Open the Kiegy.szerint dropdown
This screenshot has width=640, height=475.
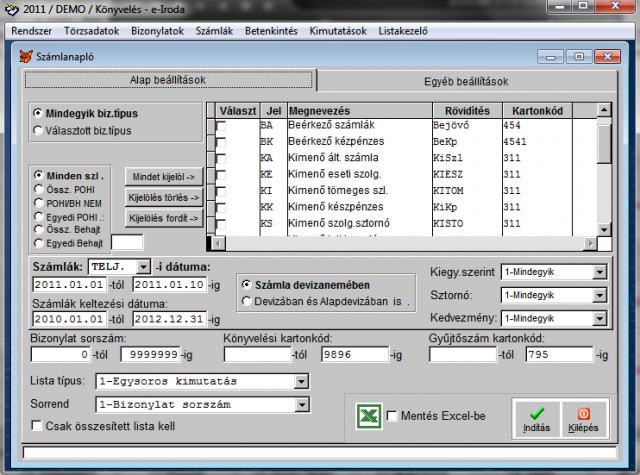(601, 273)
